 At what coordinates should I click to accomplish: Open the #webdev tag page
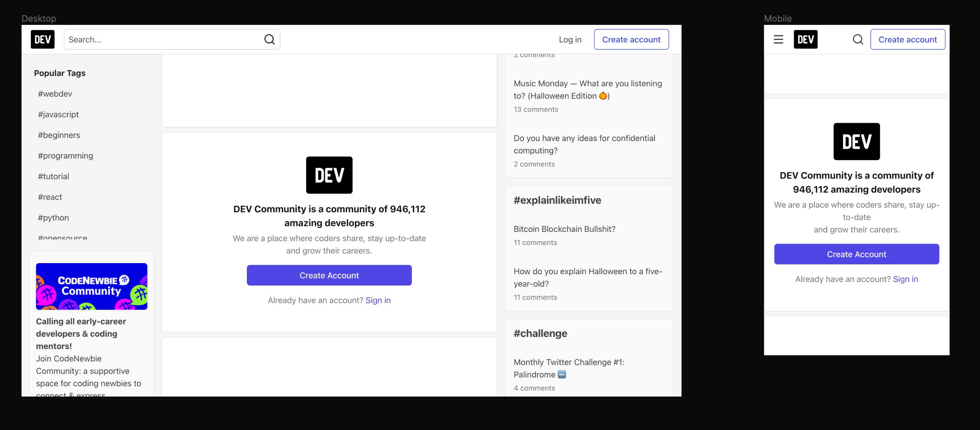(54, 93)
